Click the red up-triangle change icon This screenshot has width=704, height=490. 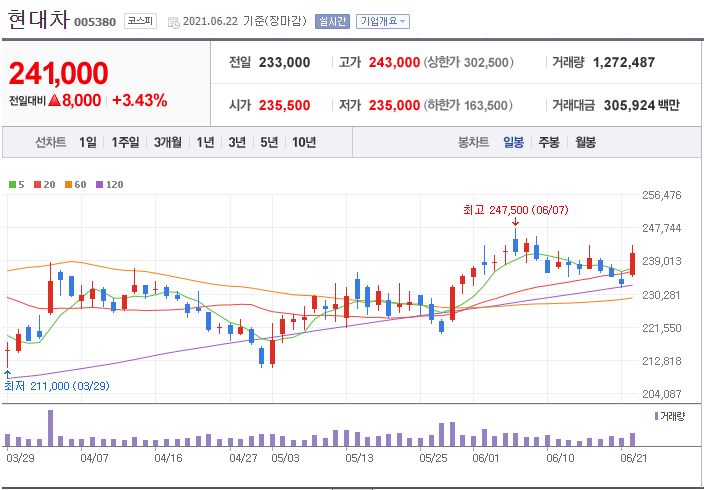(54, 101)
